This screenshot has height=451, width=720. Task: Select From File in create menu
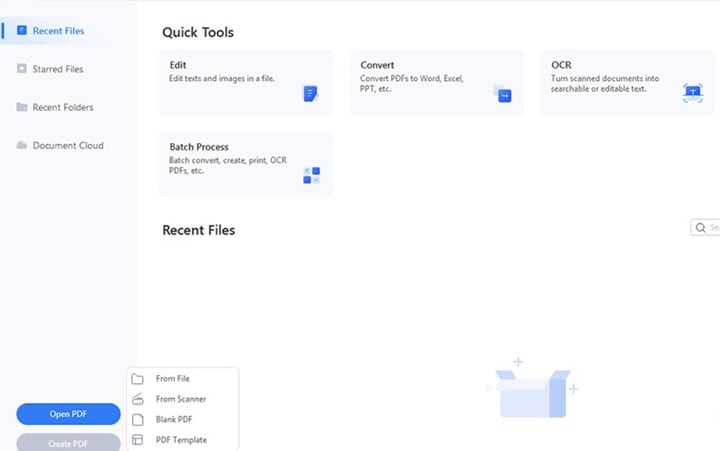(x=173, y=379)
